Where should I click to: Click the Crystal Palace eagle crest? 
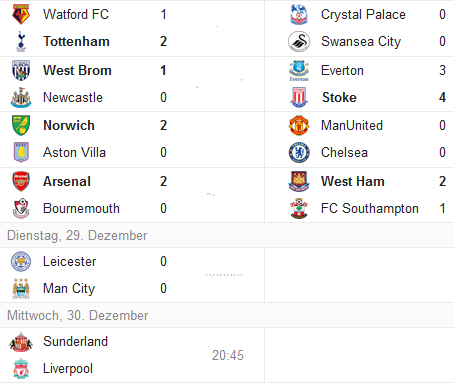coord(299,14)
